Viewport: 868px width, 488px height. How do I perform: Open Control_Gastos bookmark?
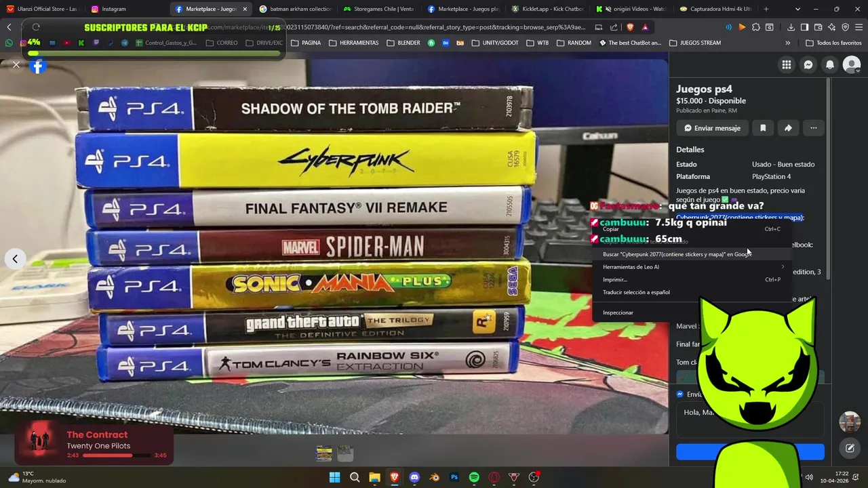(166, 43)
